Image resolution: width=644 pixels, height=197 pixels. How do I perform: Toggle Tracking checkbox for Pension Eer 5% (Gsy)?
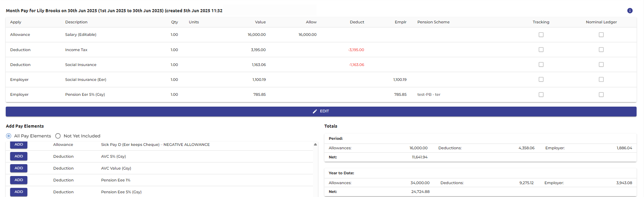point(541,95)
